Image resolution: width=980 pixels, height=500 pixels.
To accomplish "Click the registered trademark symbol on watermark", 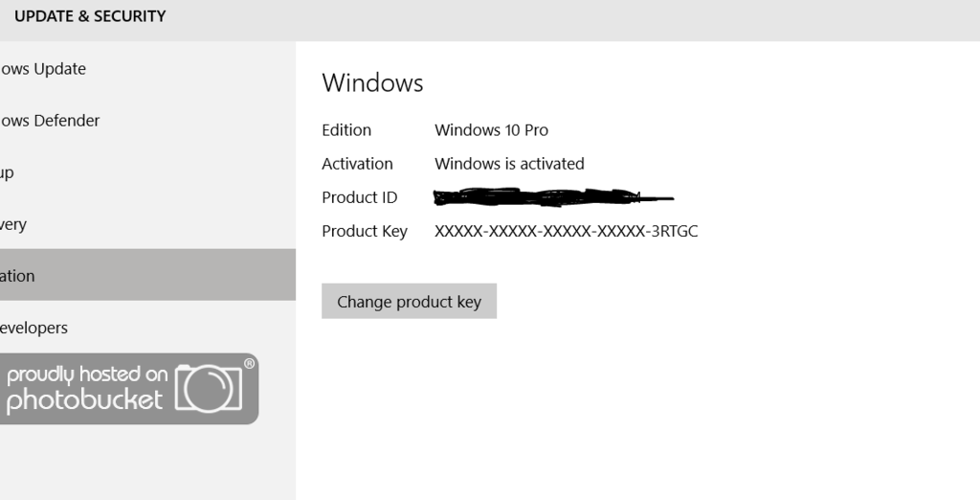I will point(250,364).
